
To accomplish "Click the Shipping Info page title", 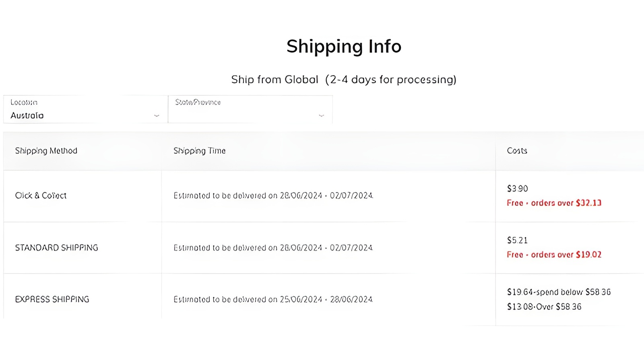I will (344, 46).
